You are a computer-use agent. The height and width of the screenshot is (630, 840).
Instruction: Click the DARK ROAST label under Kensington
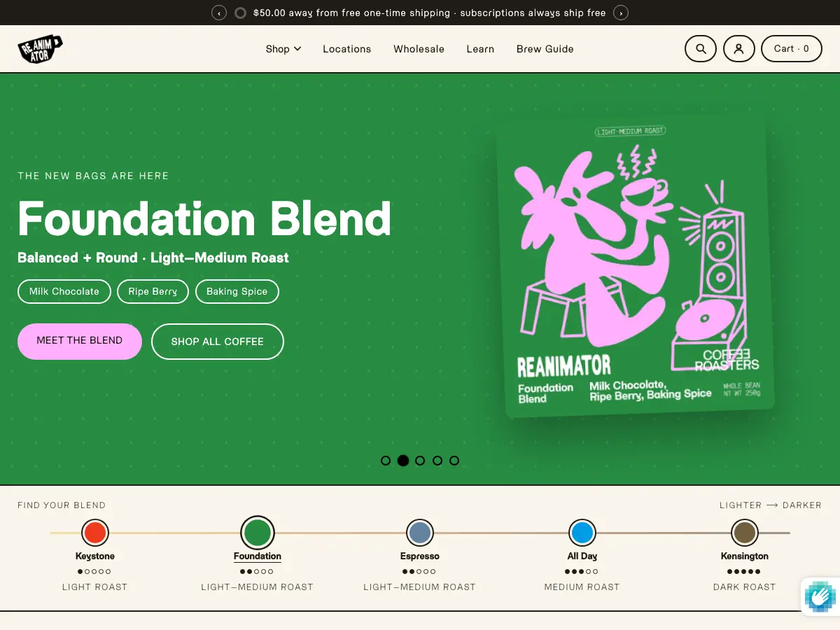[x=745, y=587]
